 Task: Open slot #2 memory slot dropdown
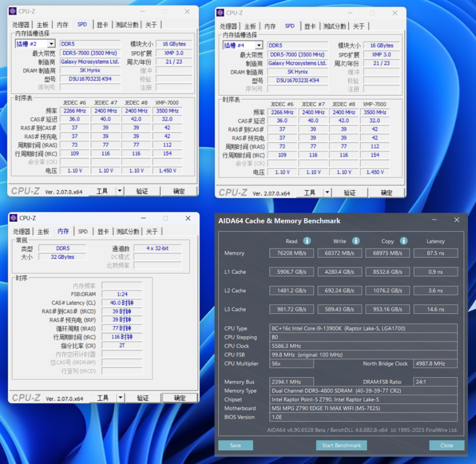pos(52,44)
